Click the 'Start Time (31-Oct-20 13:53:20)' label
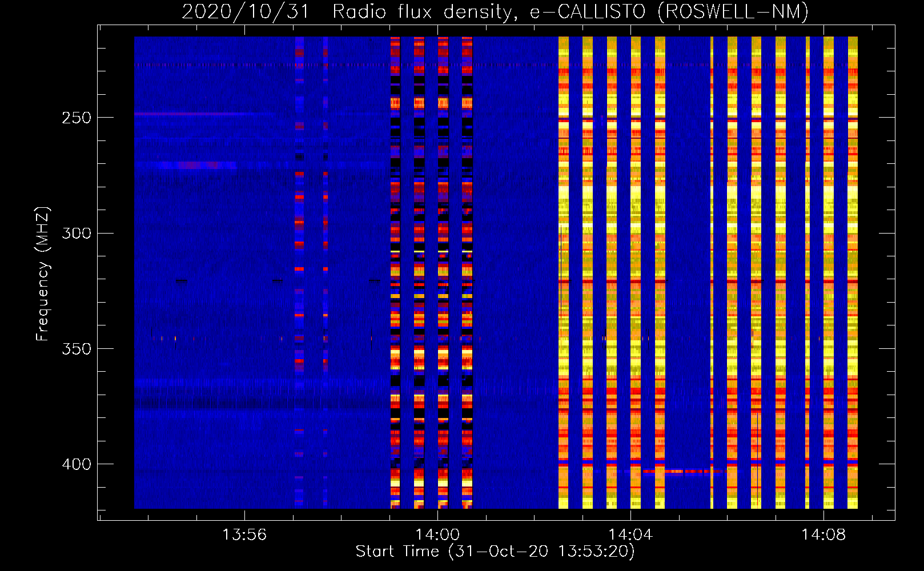The image size is (924, 571). pos(495,552)
